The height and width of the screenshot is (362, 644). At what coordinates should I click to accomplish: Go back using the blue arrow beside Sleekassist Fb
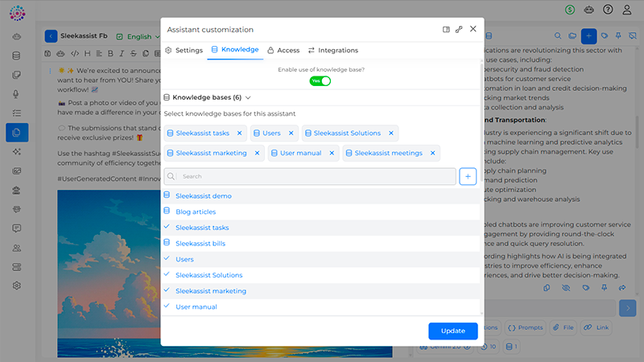[51, 36]
